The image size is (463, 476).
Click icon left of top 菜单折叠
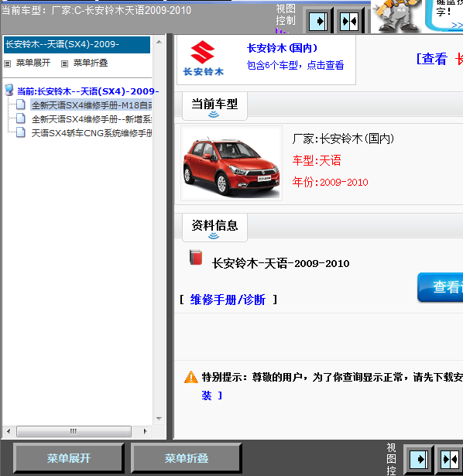point(64,63)
